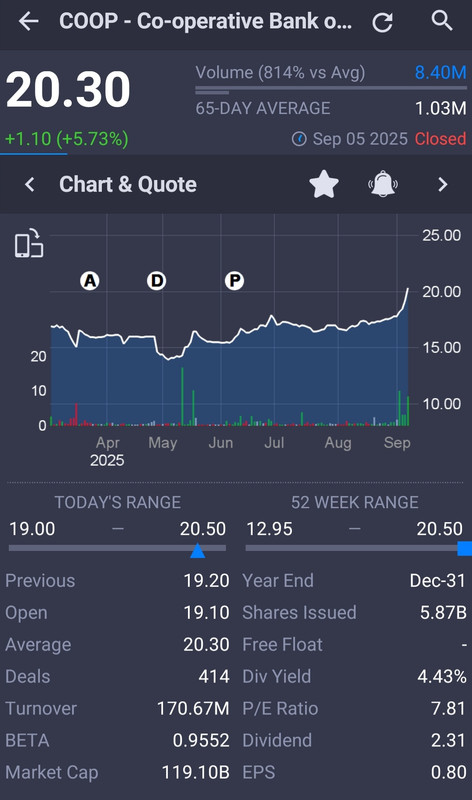Tap 52 week range square indicator
The width and height of the screenshot is (472, 800).
[465, 548]
